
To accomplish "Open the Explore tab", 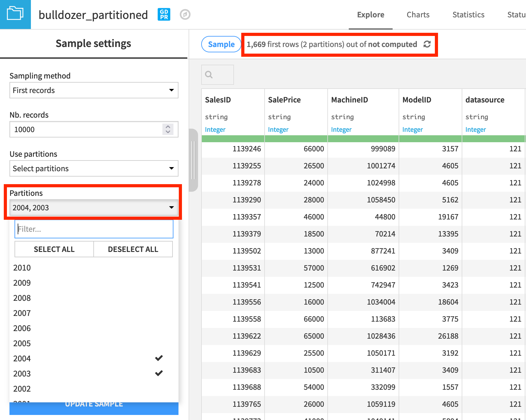I will coord(371,15).
